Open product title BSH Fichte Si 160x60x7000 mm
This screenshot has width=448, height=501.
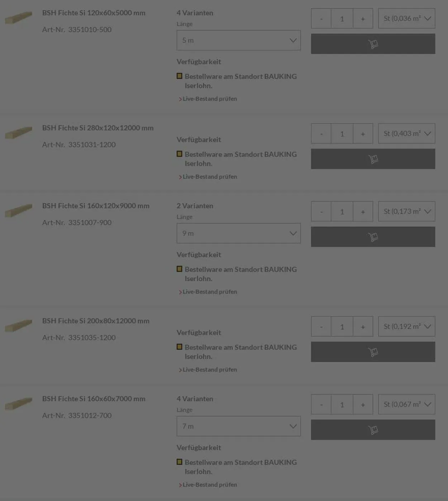[x=94, y=399]
